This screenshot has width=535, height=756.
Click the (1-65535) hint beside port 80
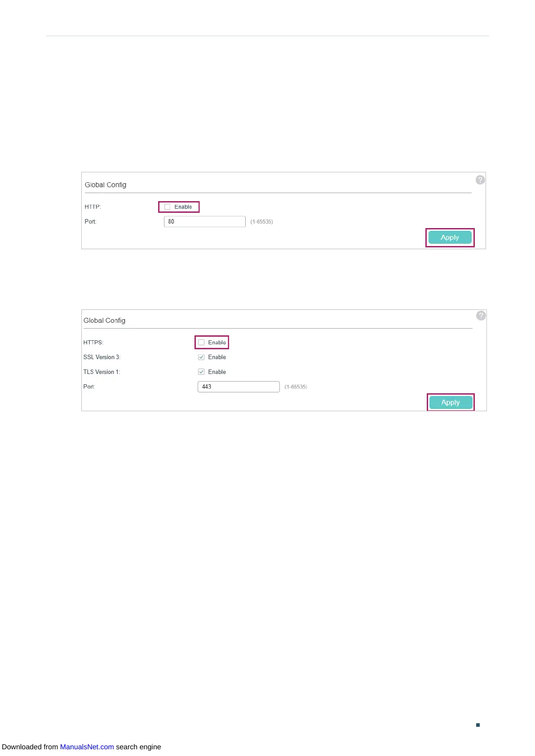tap(261, 222)
